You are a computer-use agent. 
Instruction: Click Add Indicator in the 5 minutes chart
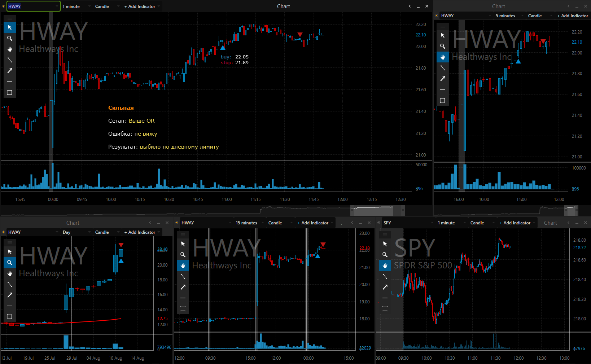[x=573, y=16]
